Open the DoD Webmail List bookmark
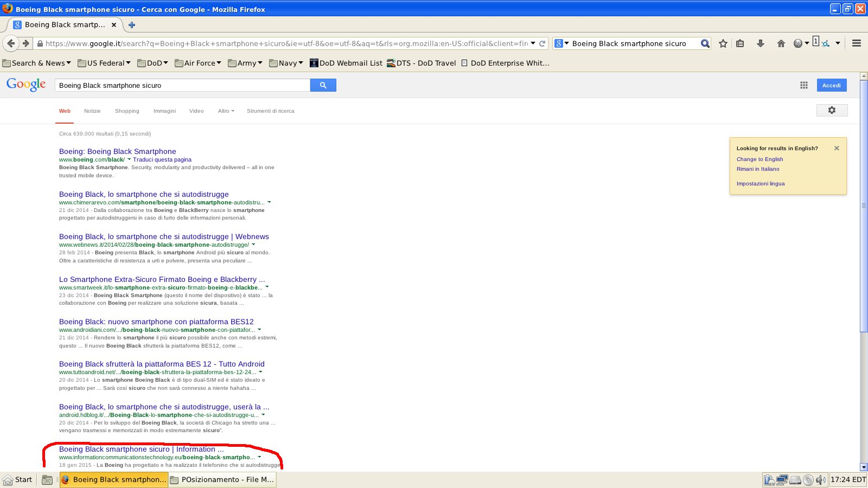The image size is (868, 488). coord(346,63)
